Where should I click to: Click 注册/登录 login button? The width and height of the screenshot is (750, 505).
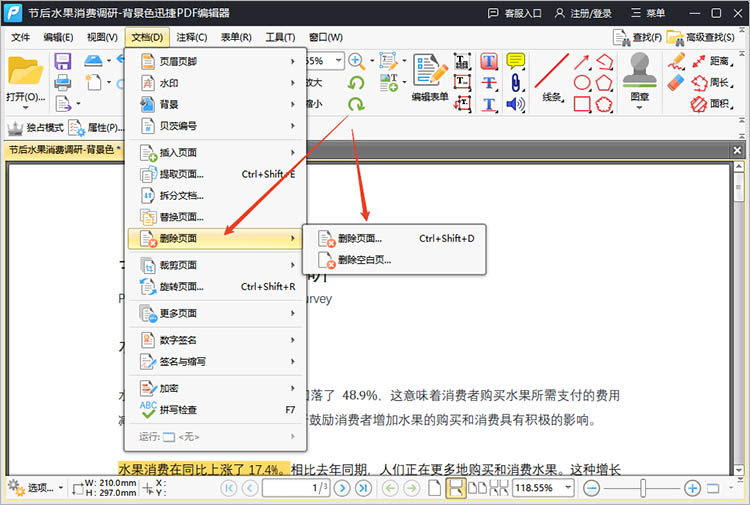tap(584, 13)
